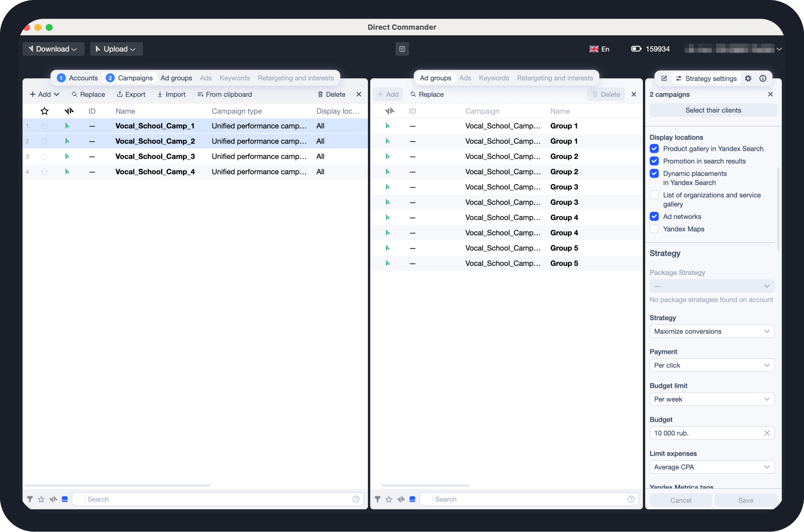Open the Keywords tab in middle panel
Image resolution: width=804 pixels, height=532 pixels.
(494, 78)
